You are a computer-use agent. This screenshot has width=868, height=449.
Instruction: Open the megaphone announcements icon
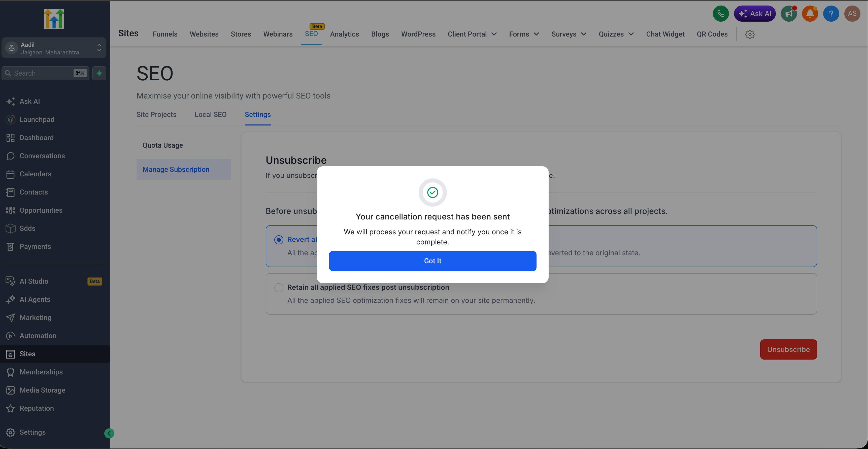point(789,14)
